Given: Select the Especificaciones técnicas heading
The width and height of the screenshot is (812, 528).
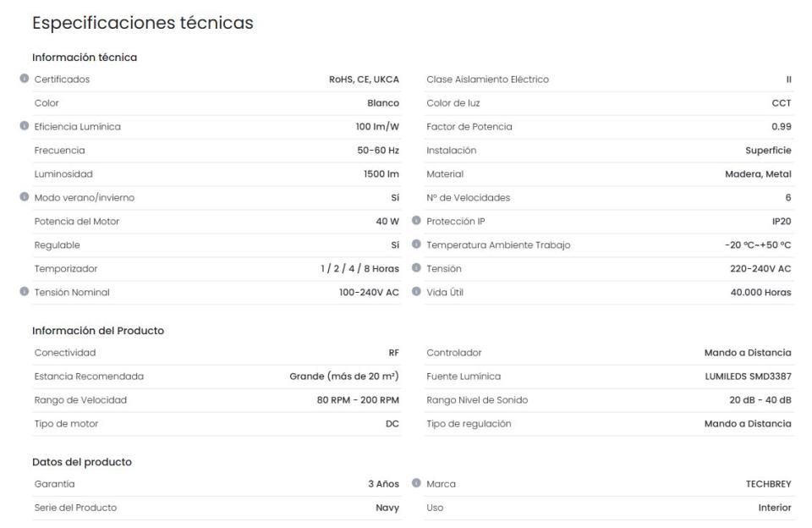Looking at the screenshot, I should coord(143,23).
